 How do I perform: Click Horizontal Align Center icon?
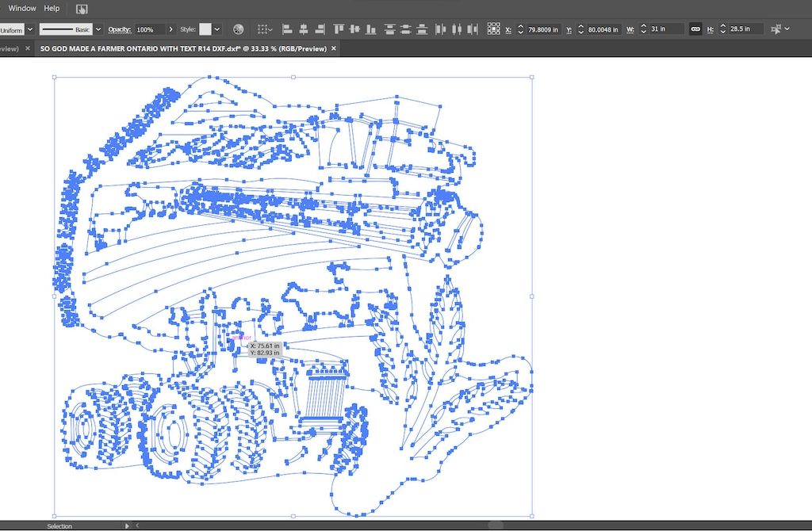coord(304,29)
